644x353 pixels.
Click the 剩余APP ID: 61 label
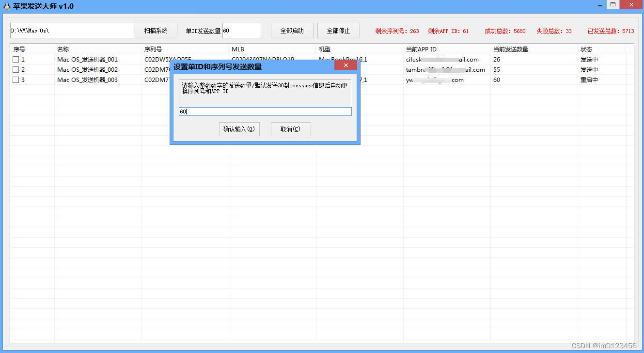coord(448,31)
